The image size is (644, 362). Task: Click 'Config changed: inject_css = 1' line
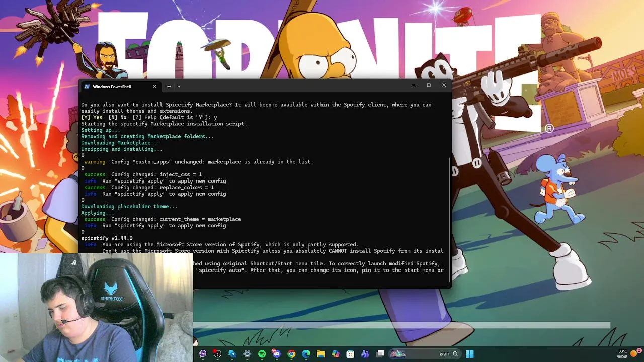pos(156,174)
